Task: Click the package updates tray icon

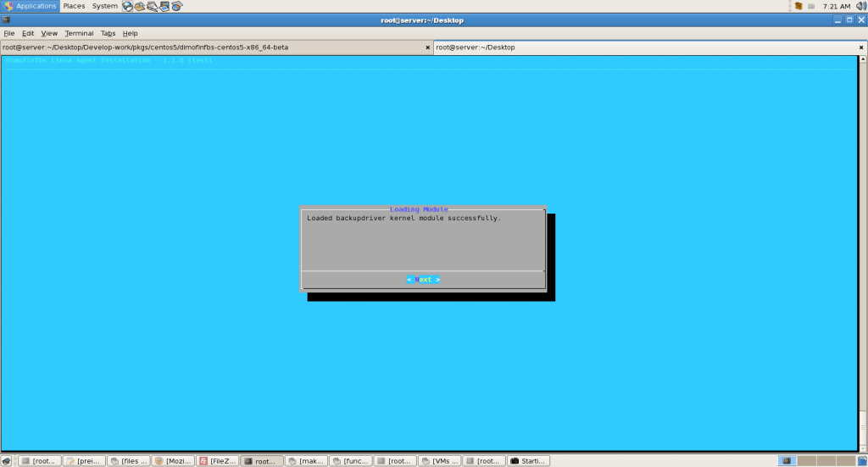Action: coord(798,6)
